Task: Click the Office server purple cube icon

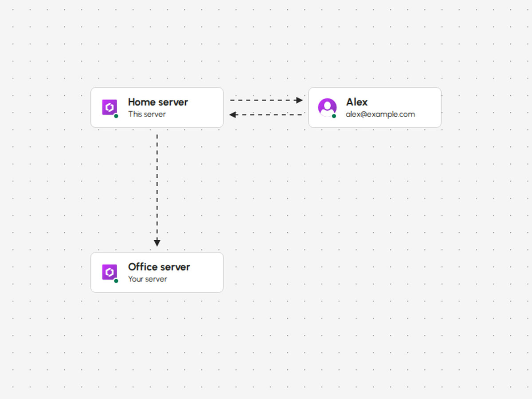Action: (110, 272)
